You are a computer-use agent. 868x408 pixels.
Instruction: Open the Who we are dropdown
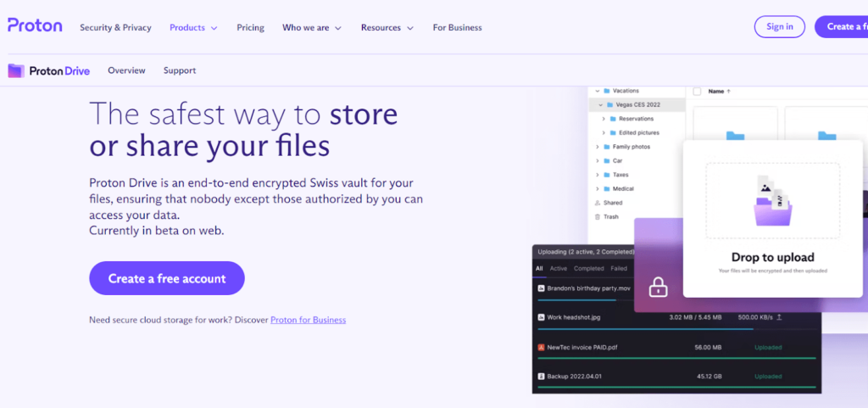(312, 28)
